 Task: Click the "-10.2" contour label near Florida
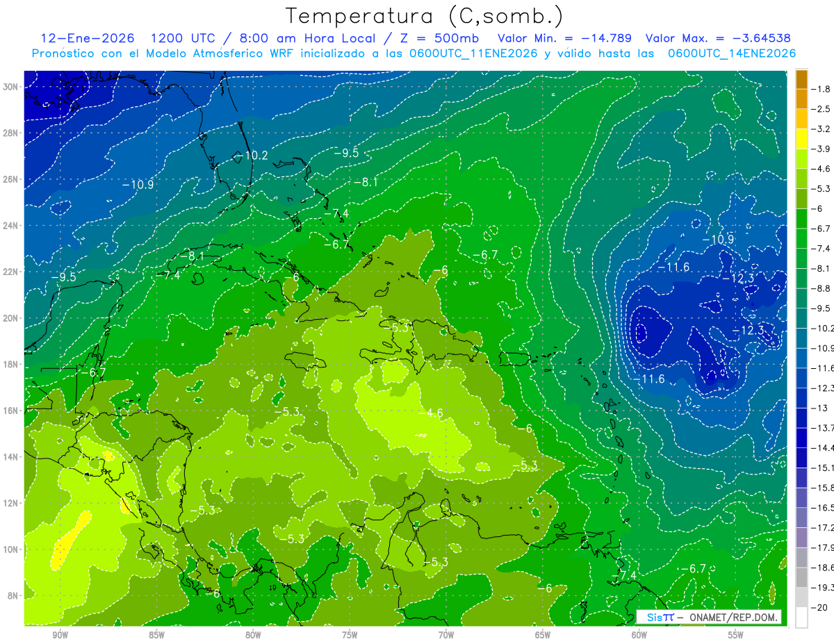[x=252, y=156]
